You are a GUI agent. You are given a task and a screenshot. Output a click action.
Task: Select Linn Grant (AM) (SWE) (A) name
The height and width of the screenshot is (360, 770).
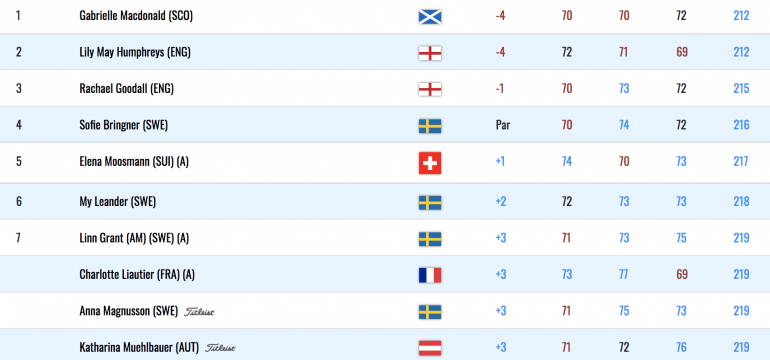134,238
